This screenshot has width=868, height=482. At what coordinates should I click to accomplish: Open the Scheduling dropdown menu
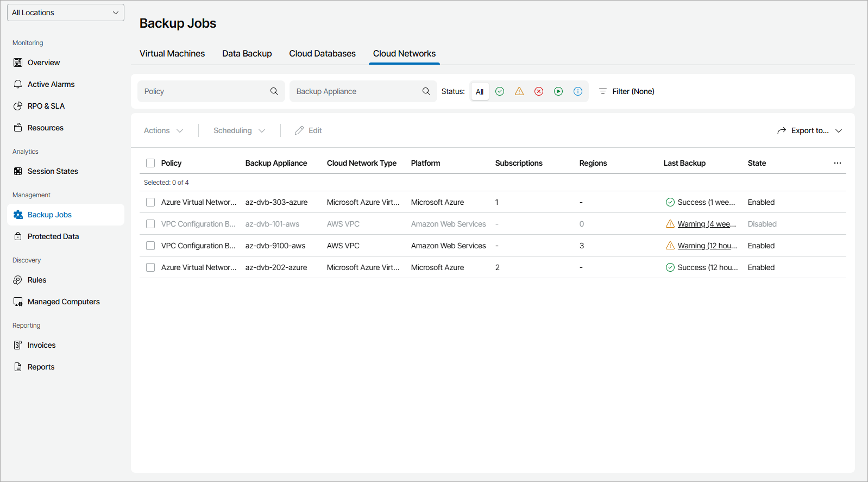(239, 130)
